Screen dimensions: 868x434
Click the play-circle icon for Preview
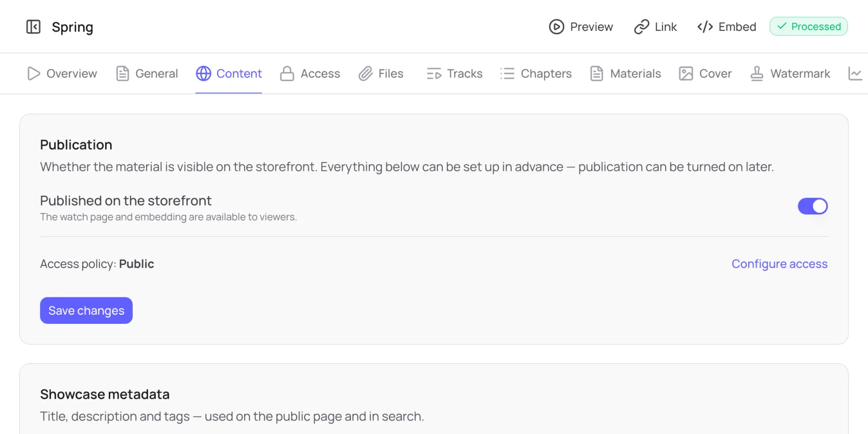pyautogui.click(x=557, y=27)
